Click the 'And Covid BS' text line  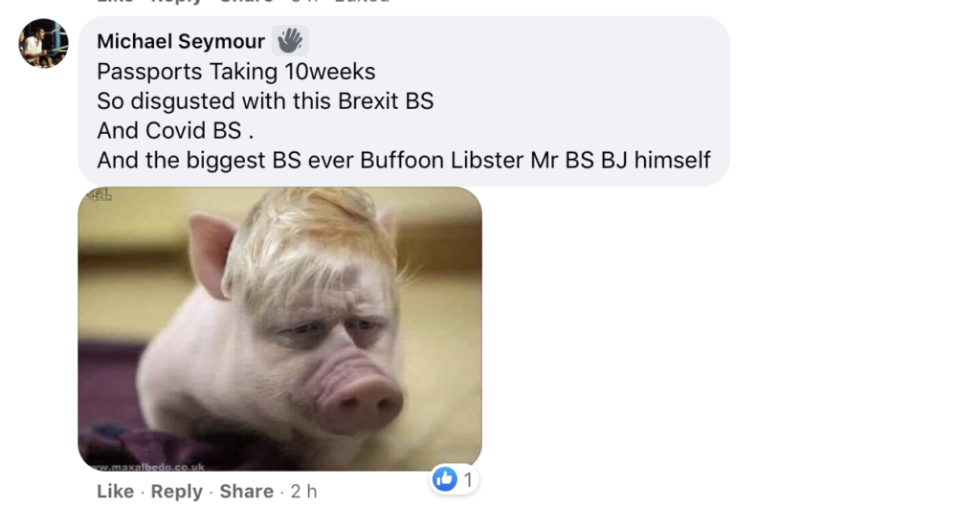[x=175, y=130]
